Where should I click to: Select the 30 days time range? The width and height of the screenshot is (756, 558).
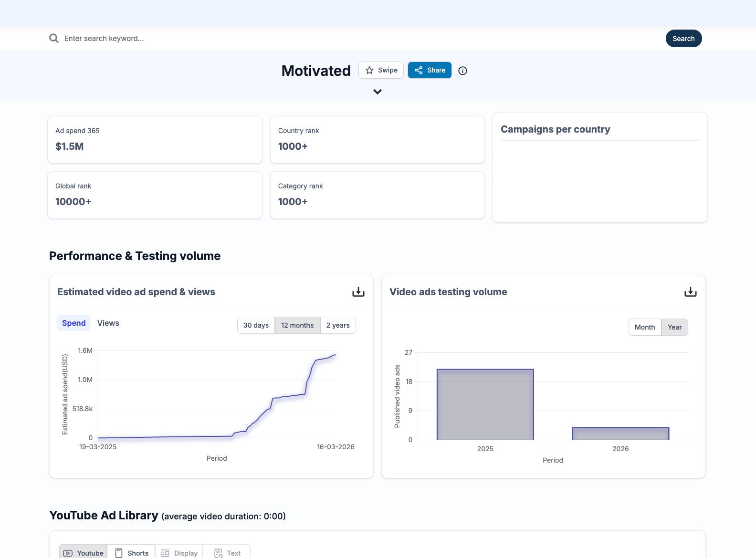pos(256,325)
